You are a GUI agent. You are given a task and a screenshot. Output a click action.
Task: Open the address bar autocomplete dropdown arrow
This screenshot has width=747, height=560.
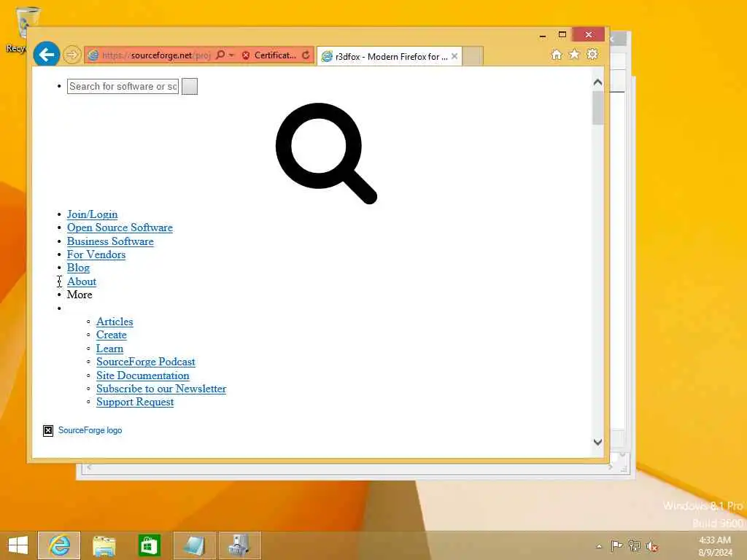pyautogui.click(x=231, y=55)
